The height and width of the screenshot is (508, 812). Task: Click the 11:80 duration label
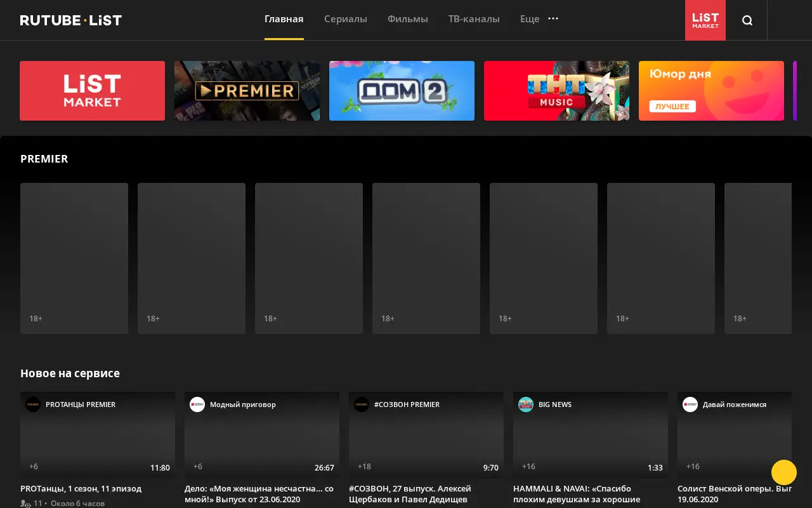pos(160,468)
